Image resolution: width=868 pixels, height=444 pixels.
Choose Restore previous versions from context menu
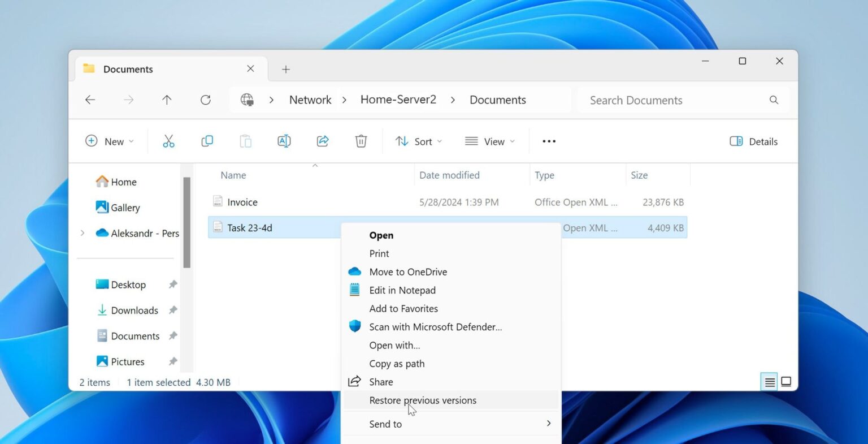tap(423, 400)
